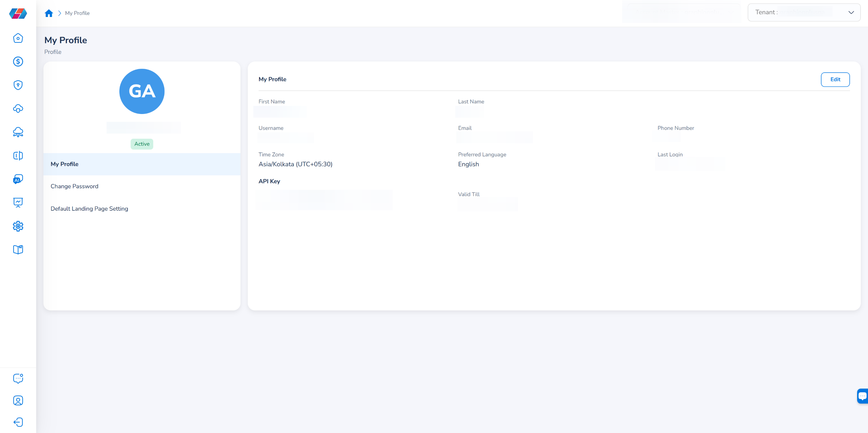Click the feedback speech bubble icon
Image resolution: width=868 pixels, height=433 pixels.
pyautogui.click(x=18, y=378)
